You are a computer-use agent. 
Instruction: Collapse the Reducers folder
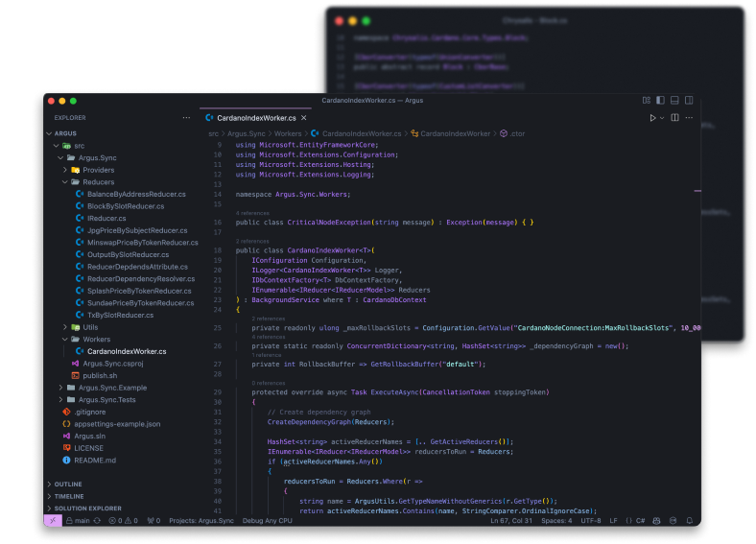pyautogui.click(x=98, y=181)
